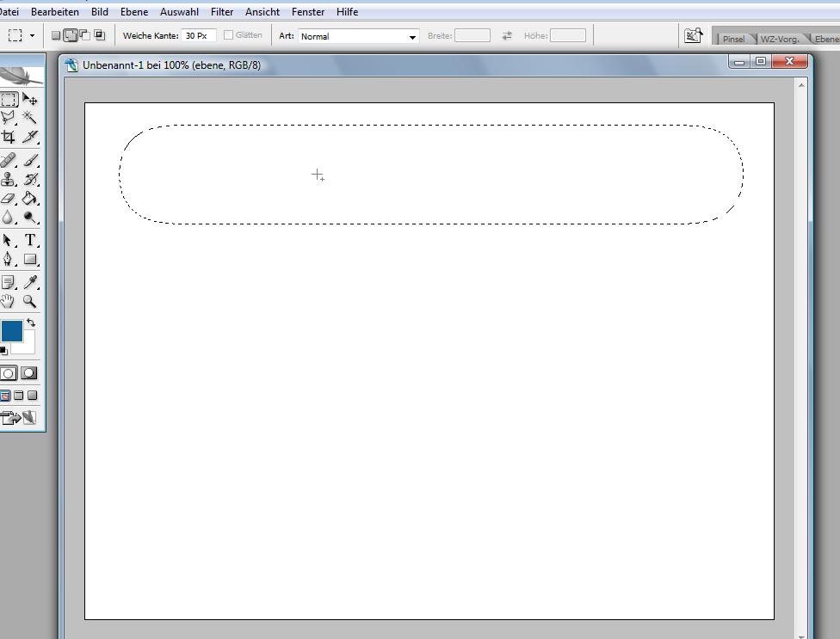This screenshot has width=840, height=639.
Task: Open the marquee tool preset picker
Action: (22, 35)
